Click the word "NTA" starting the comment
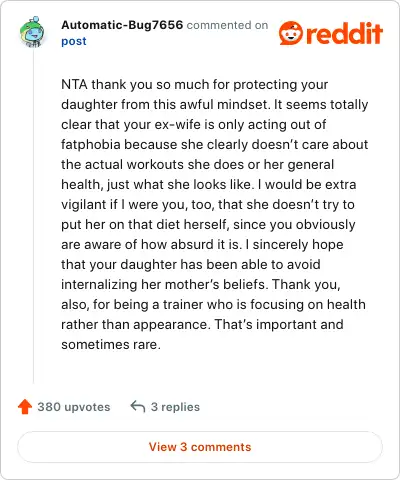 click(74, 84)
